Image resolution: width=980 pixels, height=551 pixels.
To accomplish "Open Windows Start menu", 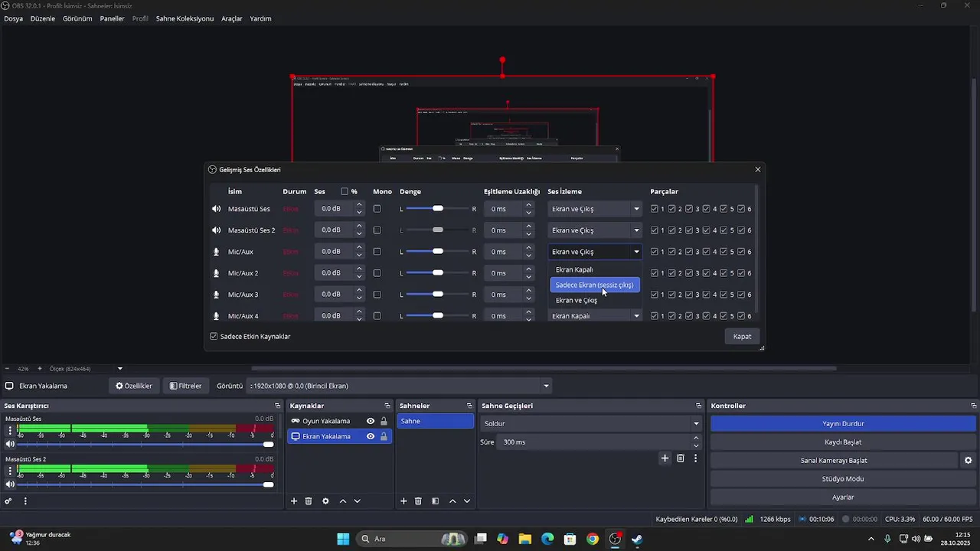I will tap(343, 539).
